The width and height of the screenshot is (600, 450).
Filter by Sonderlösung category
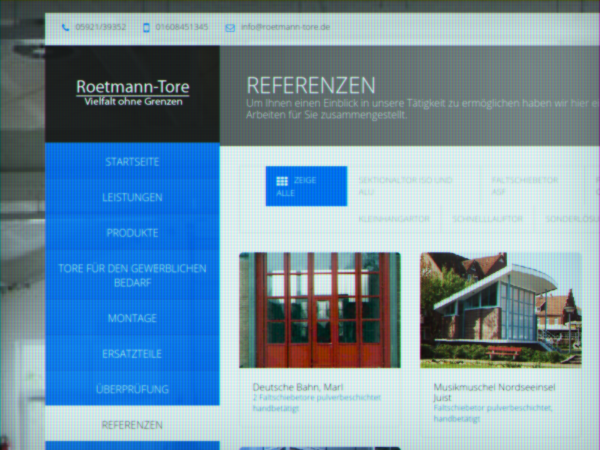(572, 219)
